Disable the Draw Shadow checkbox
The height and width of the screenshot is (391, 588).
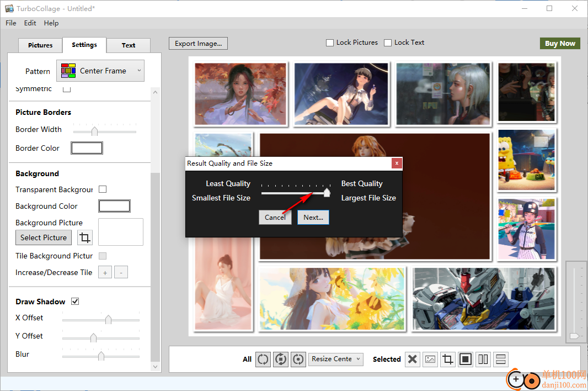pos(75,301)
